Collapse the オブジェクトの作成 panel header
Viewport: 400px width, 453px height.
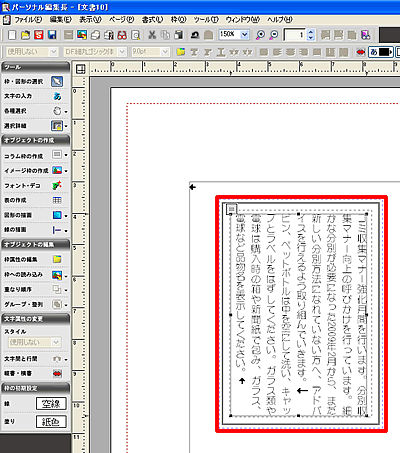pyautogui.click(x=35, y=140)
